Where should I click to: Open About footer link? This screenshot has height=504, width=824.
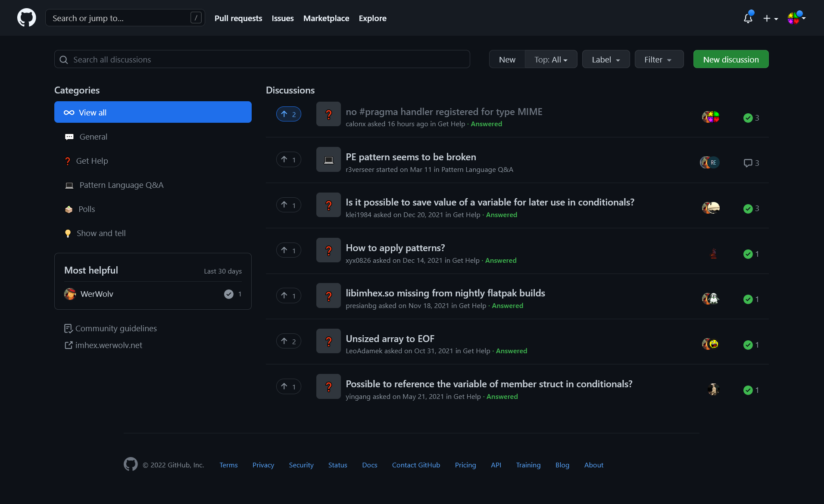coord(594,465)
